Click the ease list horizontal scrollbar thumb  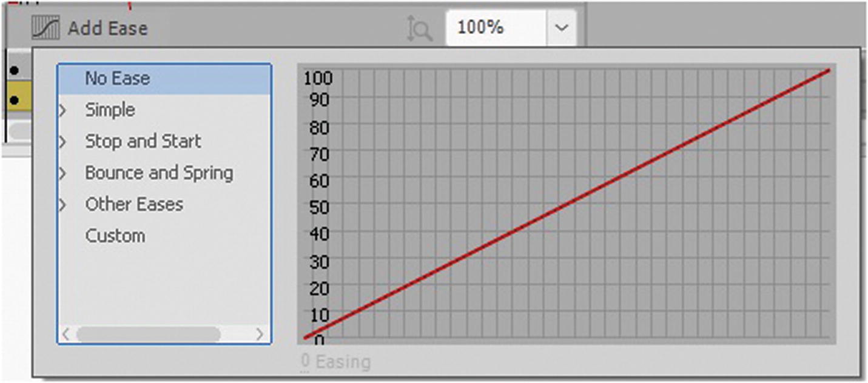coord(148,334)
